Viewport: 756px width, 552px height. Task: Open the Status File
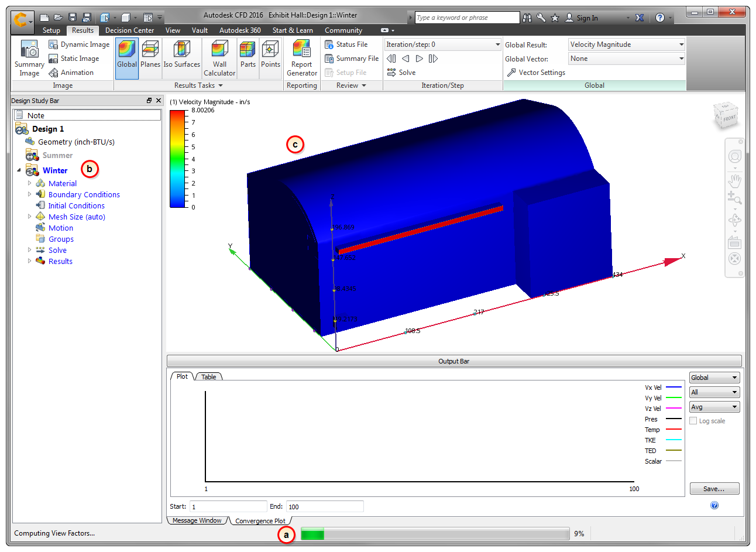click(x=346, y=44)
